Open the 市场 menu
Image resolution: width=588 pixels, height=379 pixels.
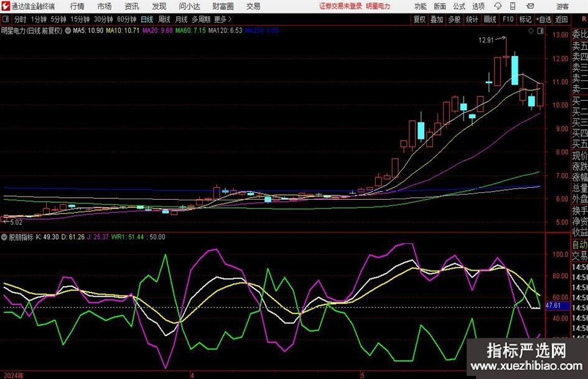(x=105, y=6)
